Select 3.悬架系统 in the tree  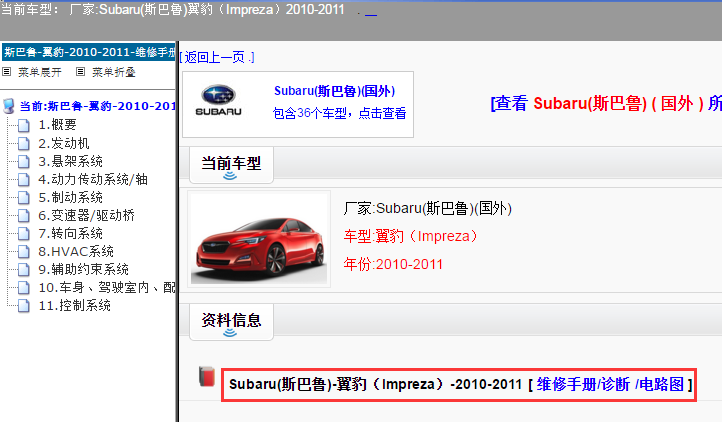[x=70, y=161]
